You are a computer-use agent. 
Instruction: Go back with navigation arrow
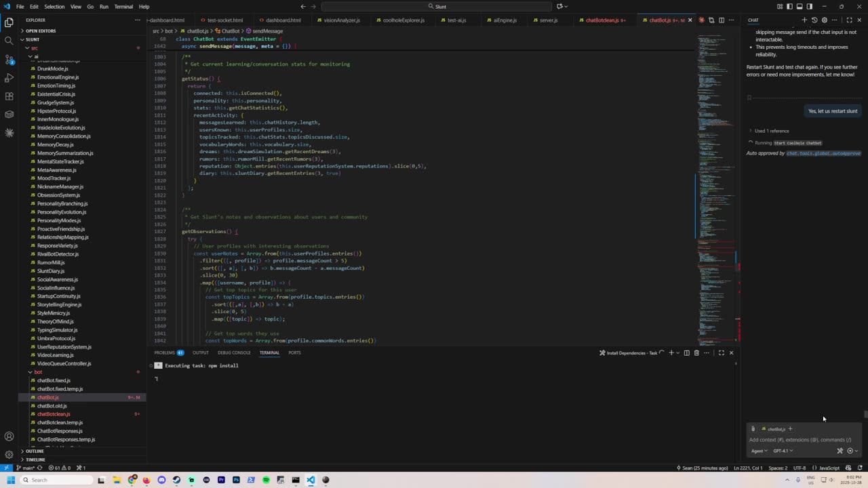[303, 7]
